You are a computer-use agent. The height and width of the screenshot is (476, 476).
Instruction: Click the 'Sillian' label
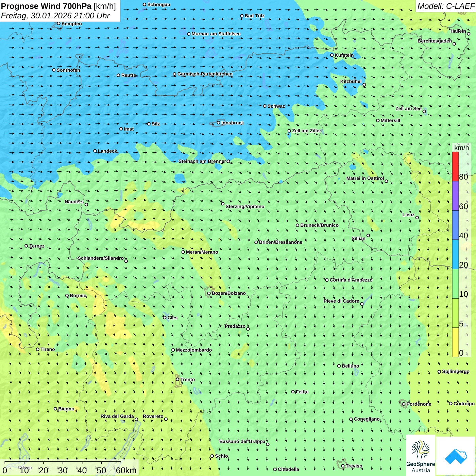(358, 238)
